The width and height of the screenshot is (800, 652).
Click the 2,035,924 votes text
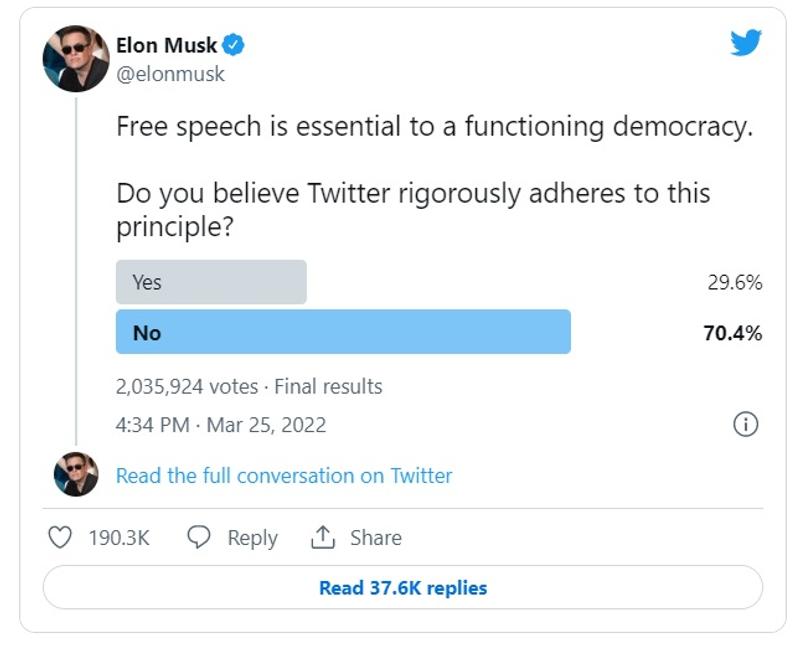point(187,386)
